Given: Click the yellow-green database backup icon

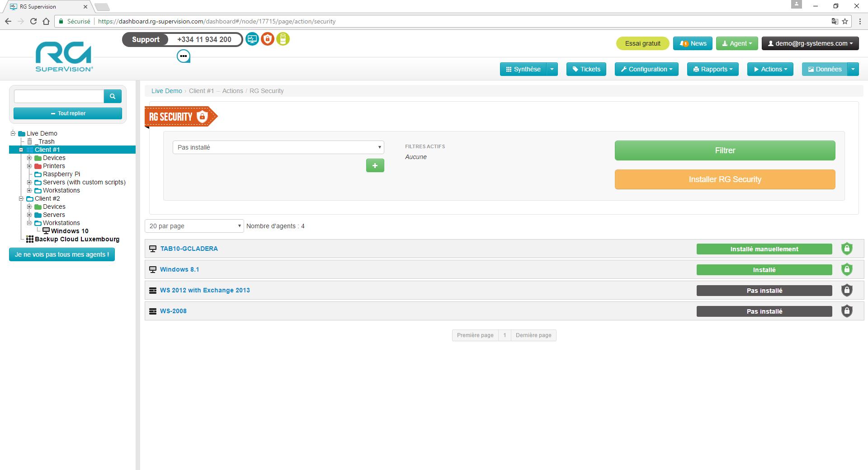Looking at the screenshot, I should (x=283, y=39).
